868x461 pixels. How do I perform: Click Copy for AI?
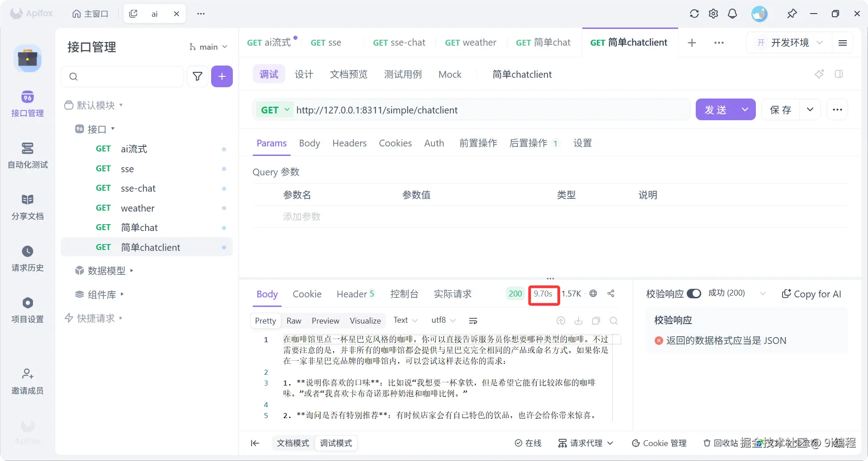tap(811, 294)
